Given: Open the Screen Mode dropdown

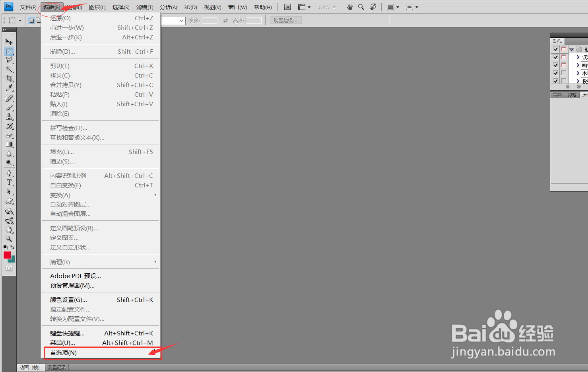Looking at the screenshot, I should pos(412,7).
